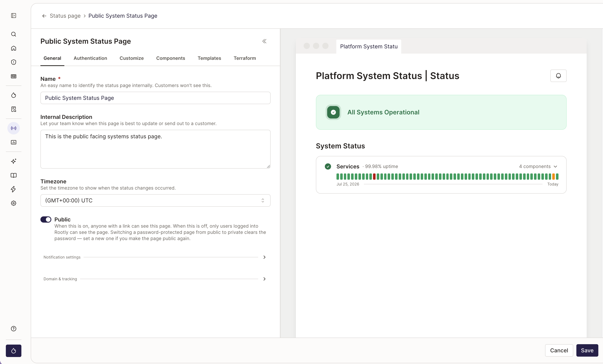Click the Internal Description text area
Screen dimensions: 603x364
point(155,149)
